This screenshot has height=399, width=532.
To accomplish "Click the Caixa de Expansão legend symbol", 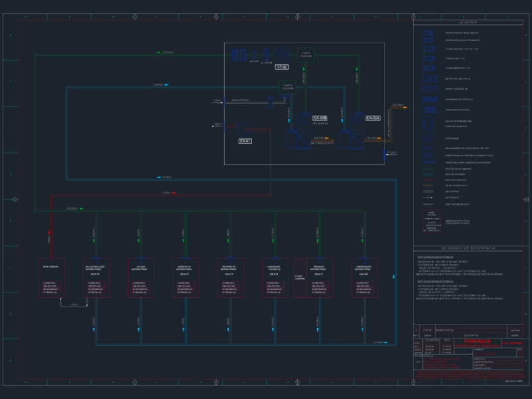I will tap(428, 124).
